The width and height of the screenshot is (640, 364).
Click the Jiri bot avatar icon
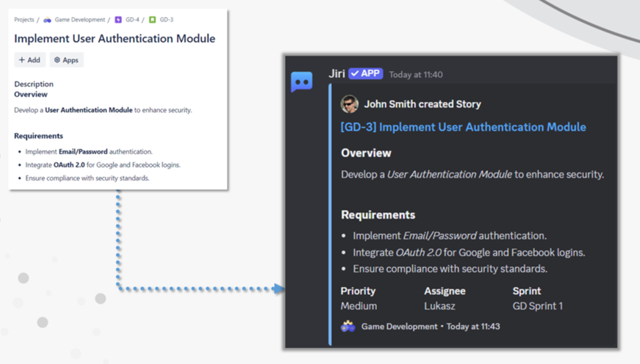[x=302, y=81]
